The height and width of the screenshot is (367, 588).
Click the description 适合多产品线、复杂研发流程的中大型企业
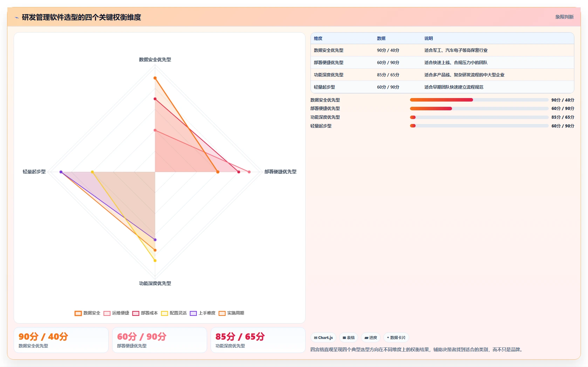[464, 75]
